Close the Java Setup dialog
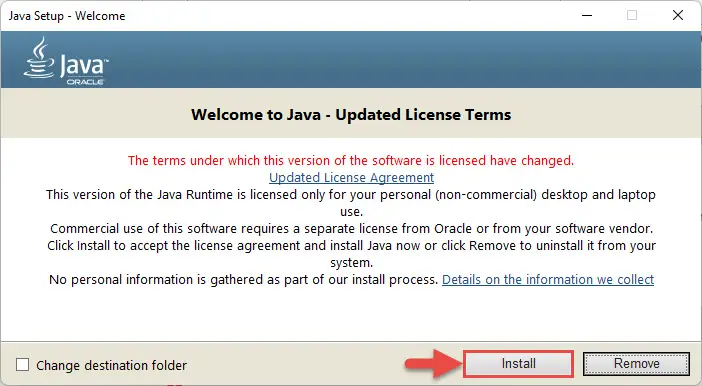The image size is (702, 386). pos(678,15)
